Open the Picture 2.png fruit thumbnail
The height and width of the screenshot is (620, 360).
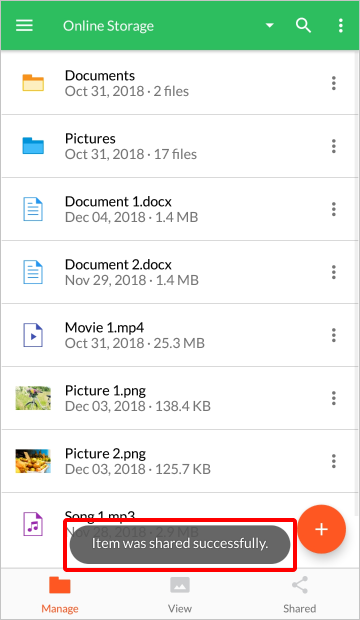tap(33, 461)
